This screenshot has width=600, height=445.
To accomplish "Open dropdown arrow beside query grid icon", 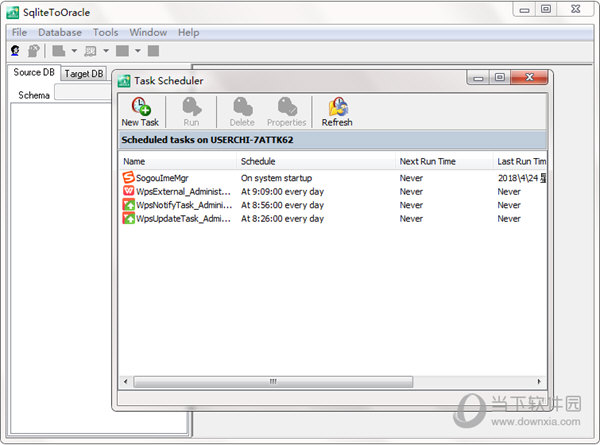I will pyautogui.click(x=106, y=51).
